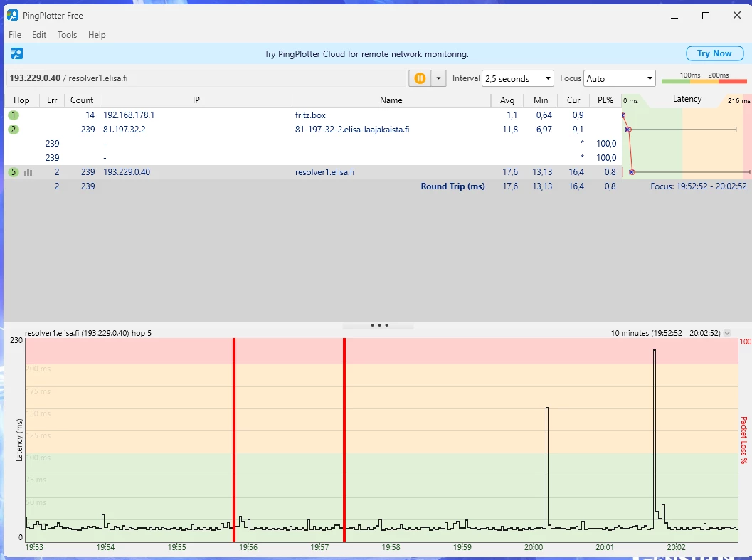Expand the 10 minutes timeline range chevron
Screen dimensions: 752x560
coord(727,333)
